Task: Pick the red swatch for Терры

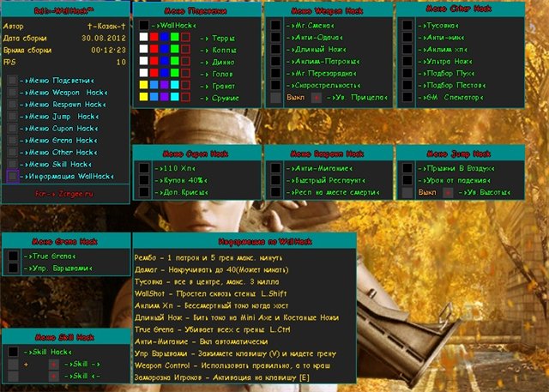Action: click(154, 37)
